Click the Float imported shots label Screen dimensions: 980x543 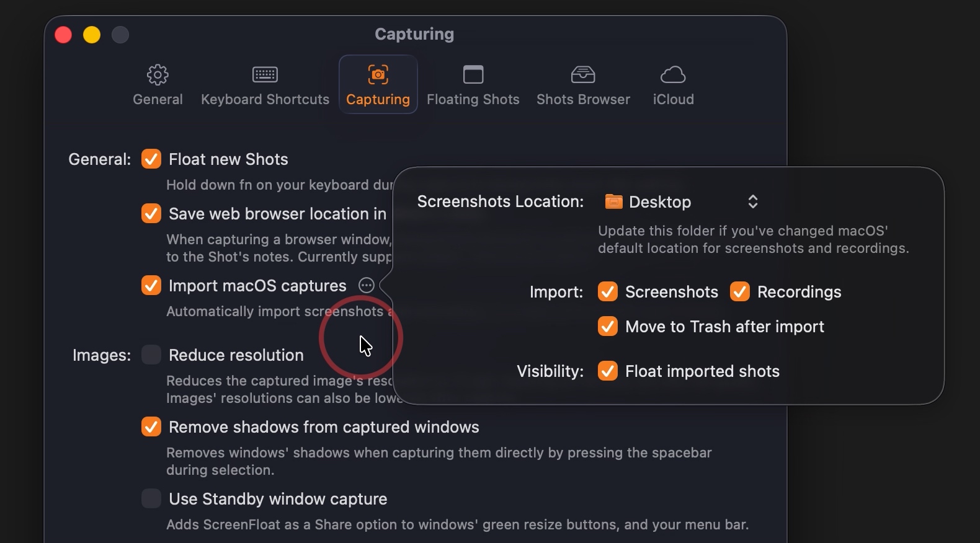702,371
